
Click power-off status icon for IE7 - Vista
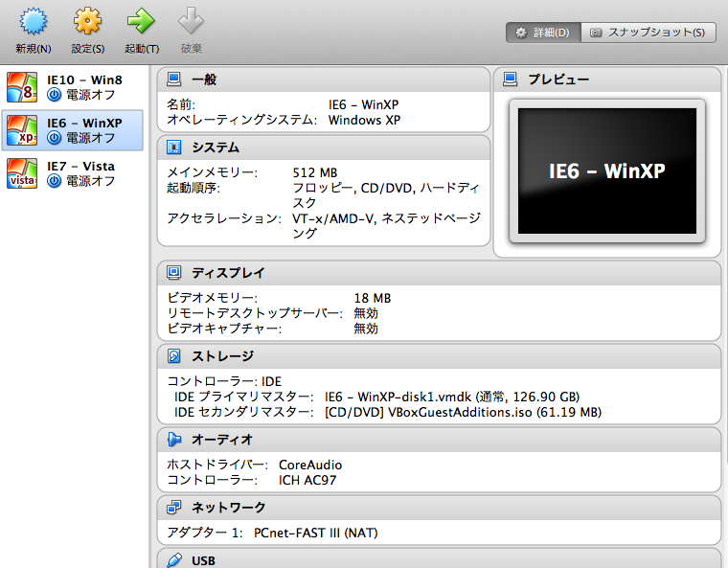click(x=55, y=181)
